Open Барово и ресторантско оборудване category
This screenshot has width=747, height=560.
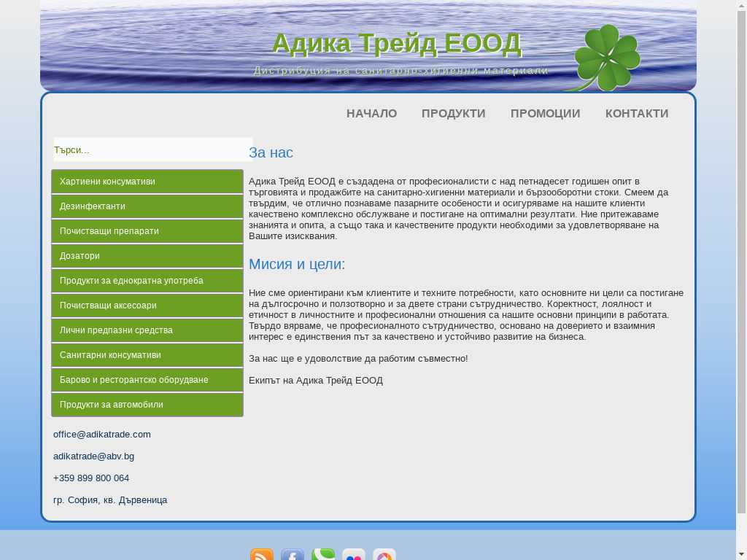tap(147, 379)
